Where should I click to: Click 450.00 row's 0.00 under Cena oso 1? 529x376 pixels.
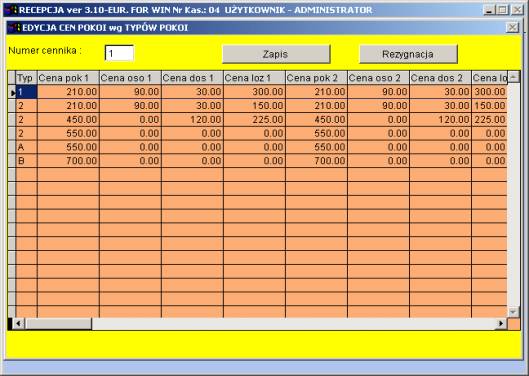click(130, 119)
